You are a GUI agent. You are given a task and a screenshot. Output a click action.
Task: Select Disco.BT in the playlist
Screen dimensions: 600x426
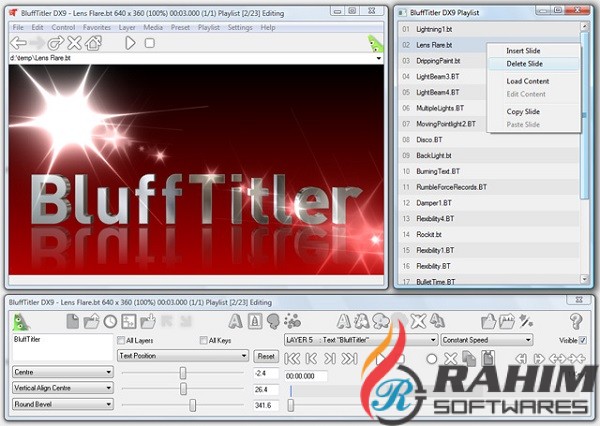coord(489,140)
